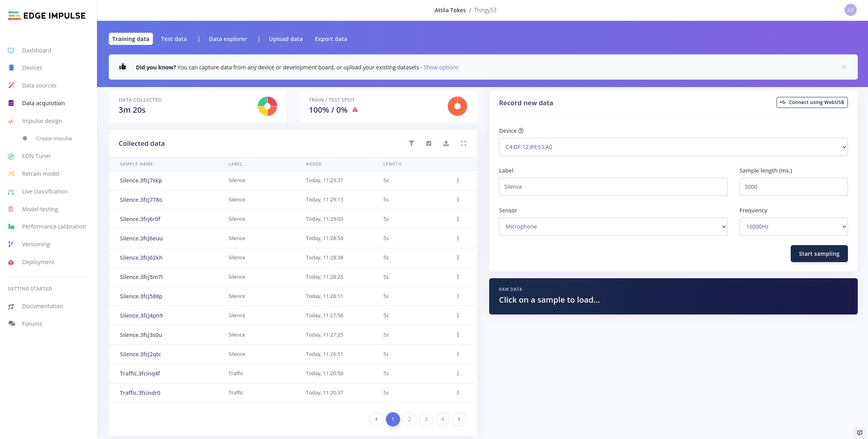Viewport: 868px width, 439px height.
Task: Click the filter icon in Collected data
Action: click(x=411, y=143)
